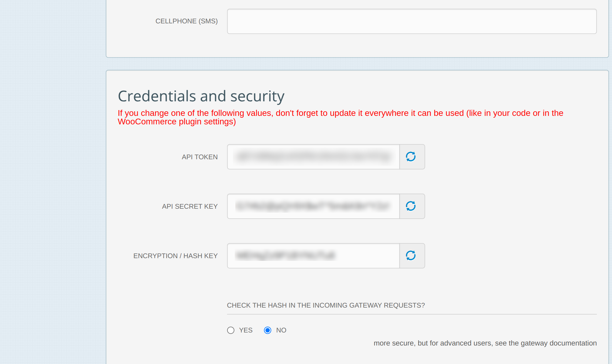
Task: Click the Credentials and security heading
Action: tap(201, 96)
